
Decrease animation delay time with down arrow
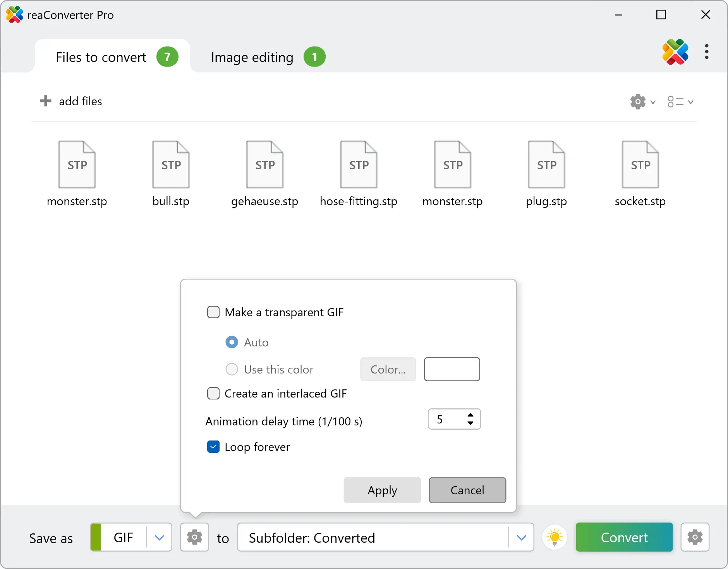(x=470, y=423)
